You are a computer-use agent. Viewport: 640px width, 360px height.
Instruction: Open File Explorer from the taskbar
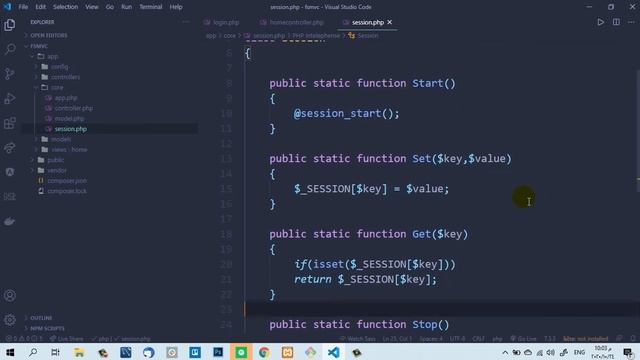pyautogui.click(x=79, y=352)
